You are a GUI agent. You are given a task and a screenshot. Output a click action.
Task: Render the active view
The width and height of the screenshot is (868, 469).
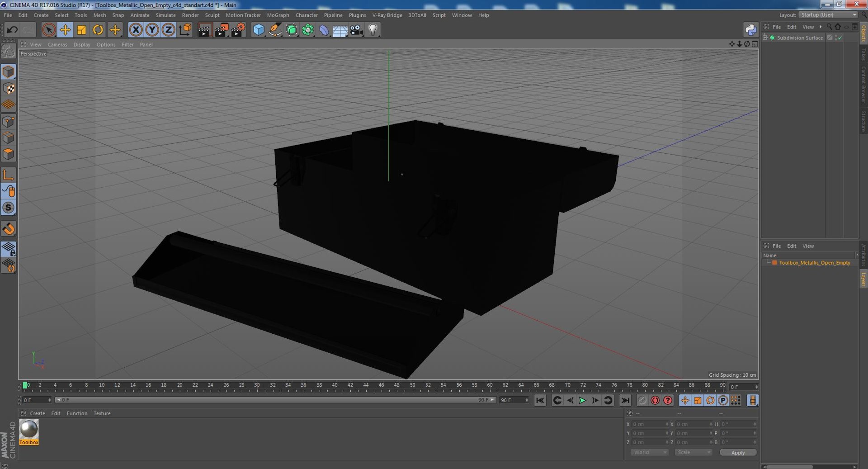[x=204, y=30]
